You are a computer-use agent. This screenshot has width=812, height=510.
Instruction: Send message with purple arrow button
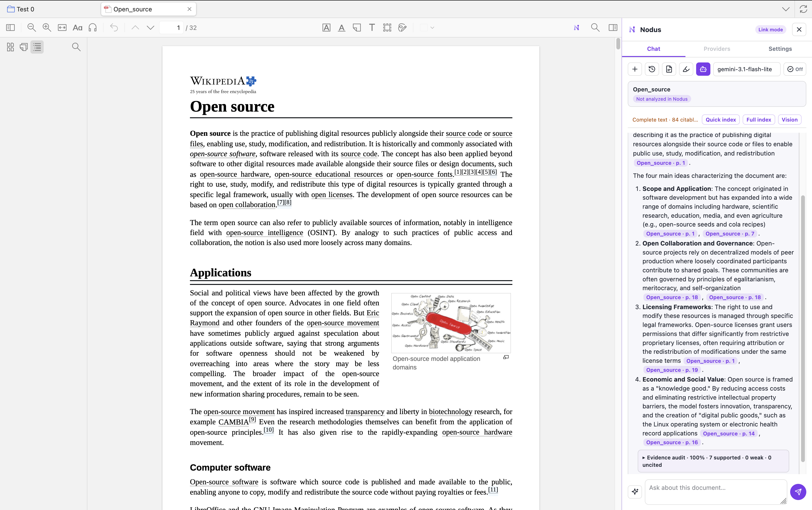(x=798, y=491)
